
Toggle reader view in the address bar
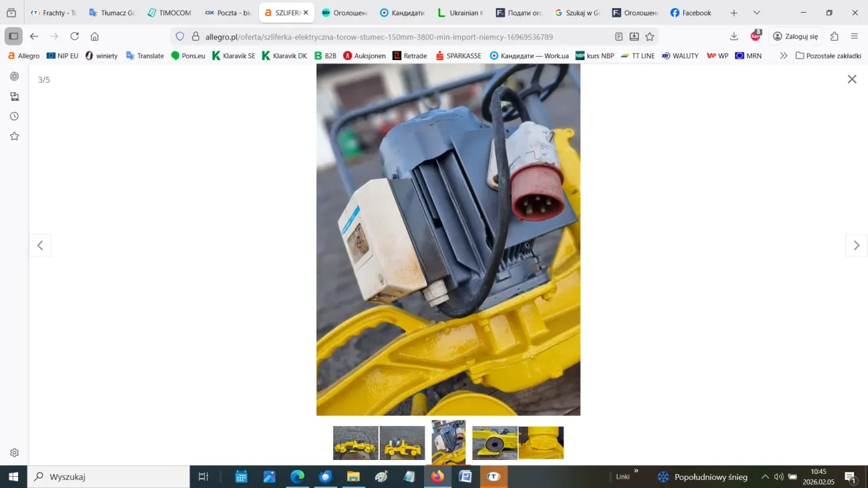(x=619, y=37)
